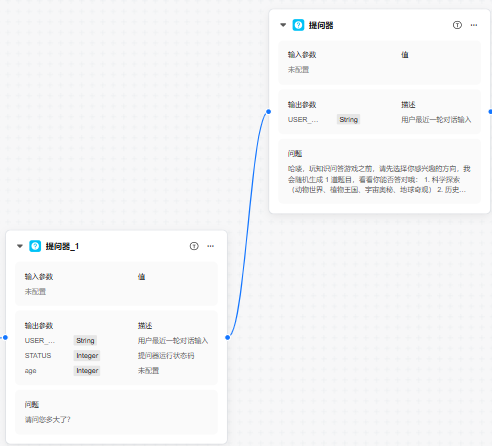Click the String tag in 提问器_1 node
Screen dimensions: 492x446
(85, 340)
